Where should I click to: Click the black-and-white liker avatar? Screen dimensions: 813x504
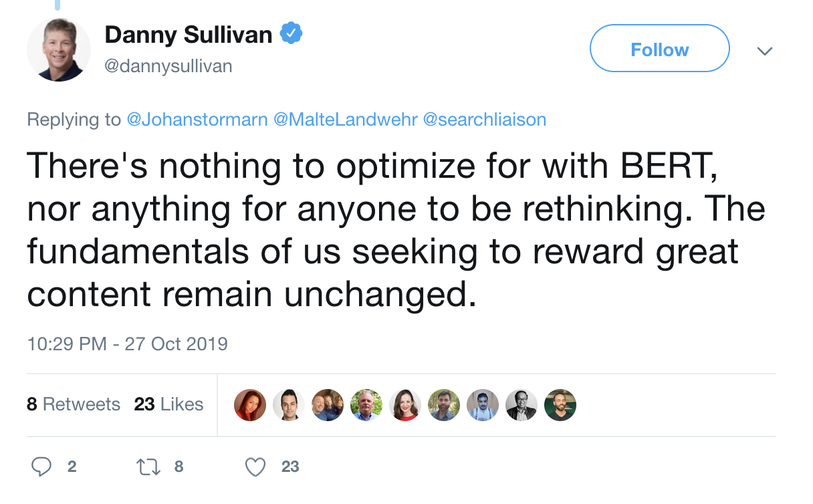coord(521,405)
